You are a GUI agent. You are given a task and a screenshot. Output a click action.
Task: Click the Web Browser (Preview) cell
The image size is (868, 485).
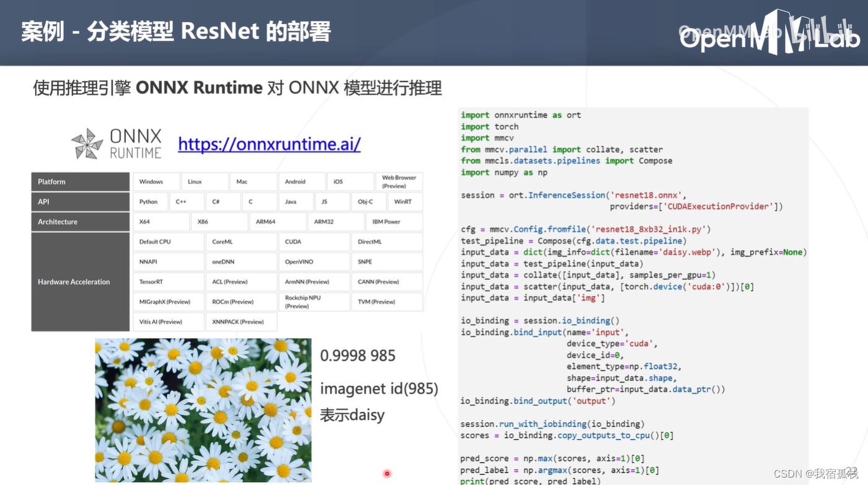399,181
